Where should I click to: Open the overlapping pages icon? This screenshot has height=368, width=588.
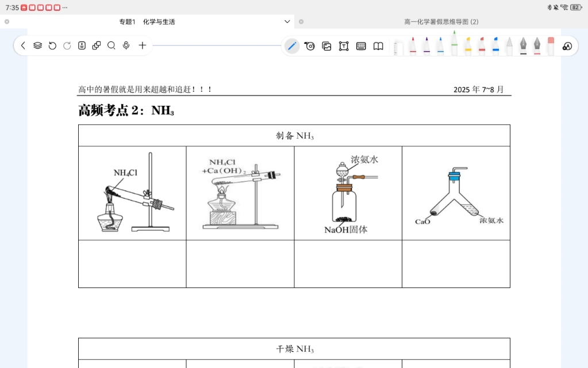97,46
